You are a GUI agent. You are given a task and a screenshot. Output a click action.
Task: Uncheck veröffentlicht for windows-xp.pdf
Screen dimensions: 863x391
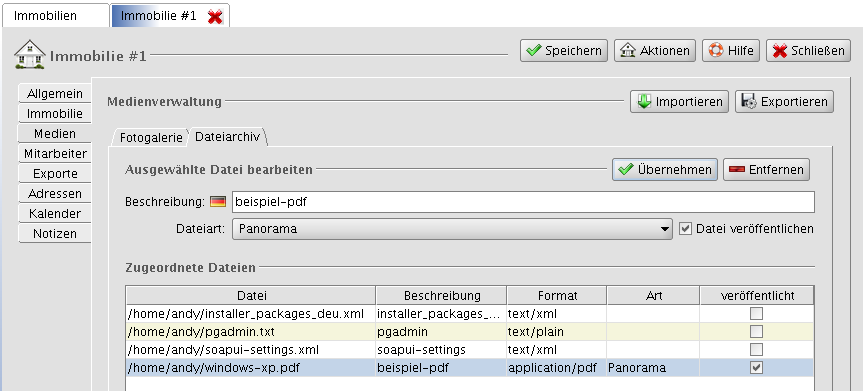(757, 367)
